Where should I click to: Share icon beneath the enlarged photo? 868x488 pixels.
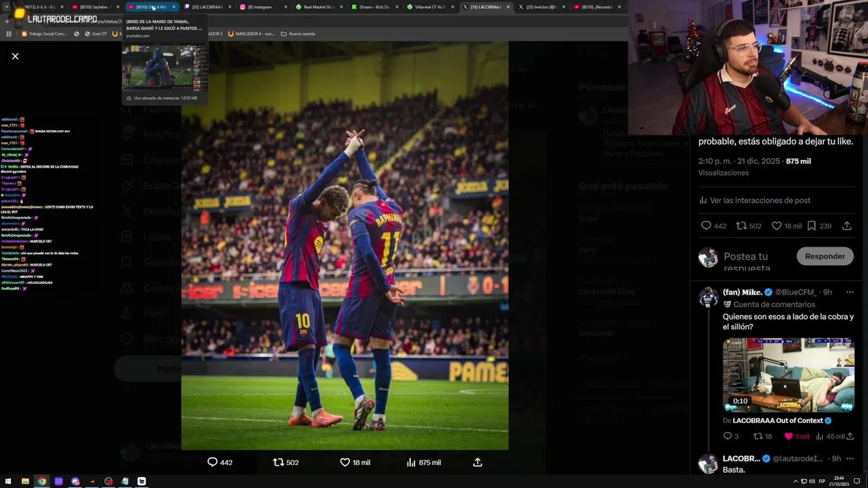[477, 462]
